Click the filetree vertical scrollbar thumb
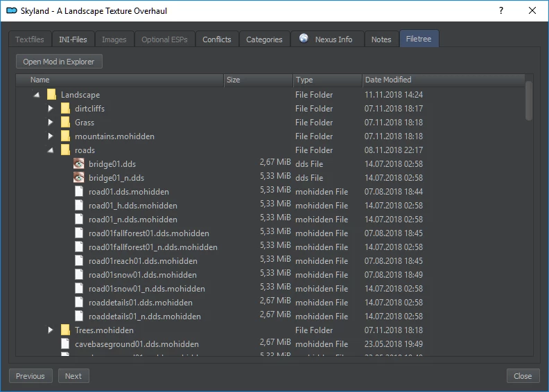 [x=529, y=100]
